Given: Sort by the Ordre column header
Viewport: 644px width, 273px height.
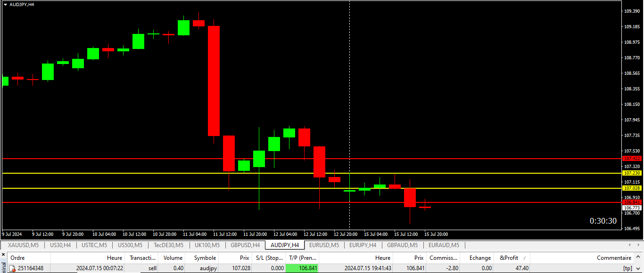Looking at the screenshot, I should [29, 258].
